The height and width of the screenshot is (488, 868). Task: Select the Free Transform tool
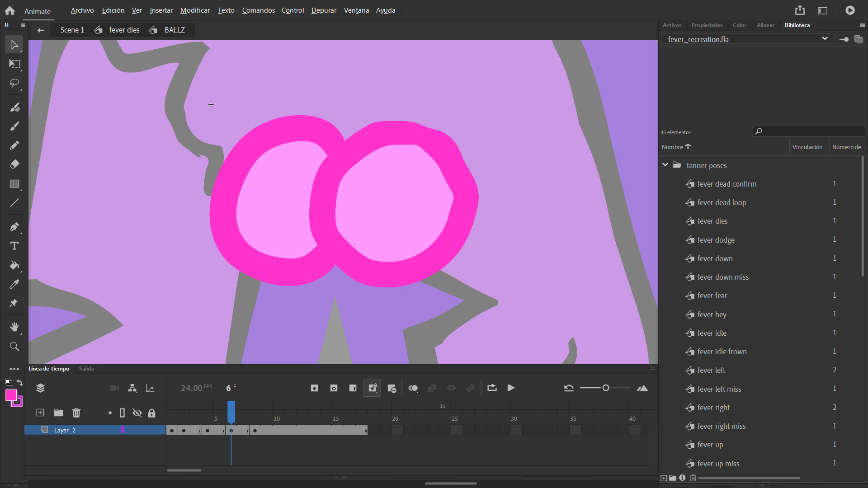pyautogui.click(x=14, y=64)
